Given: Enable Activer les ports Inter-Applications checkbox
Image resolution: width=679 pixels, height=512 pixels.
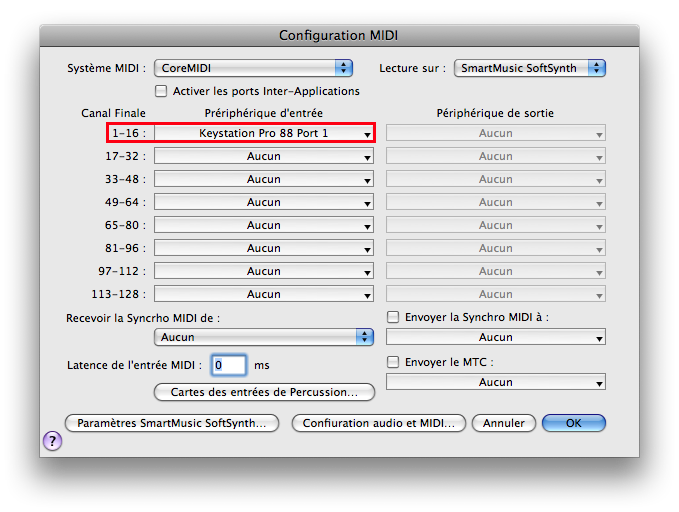Looking at the screenshot, I should pyautogui.click(x=161, y=91).
